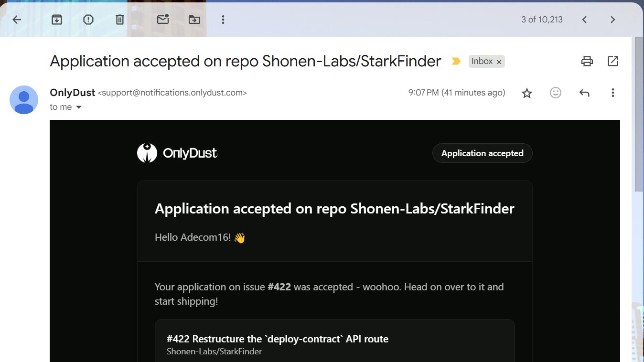Open the toolbar More options menu
Image resolution: width=644 pixels, height=362 pixels.
(223, 20)
